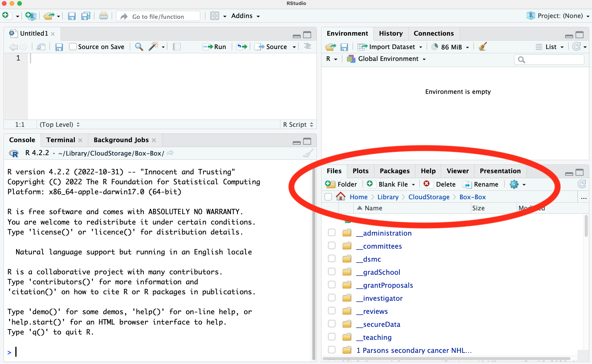
Task: Open the List view dropdown
Action: pos(550,47)
